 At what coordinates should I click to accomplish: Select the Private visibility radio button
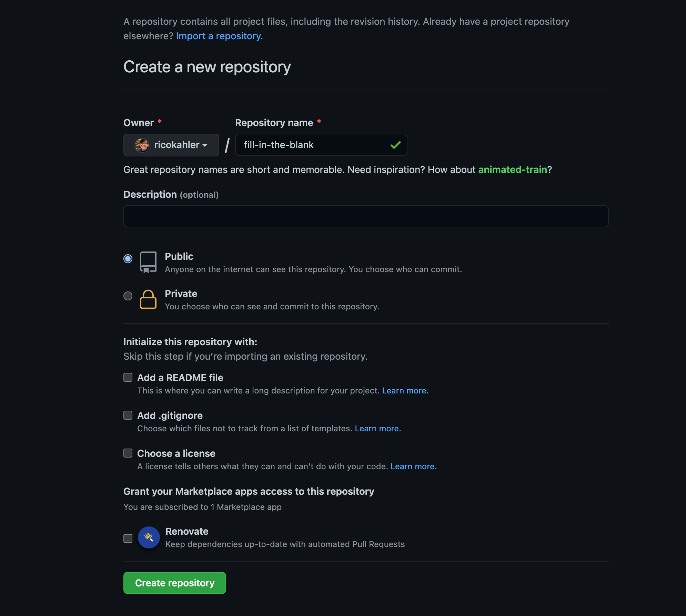coord(128,296)
